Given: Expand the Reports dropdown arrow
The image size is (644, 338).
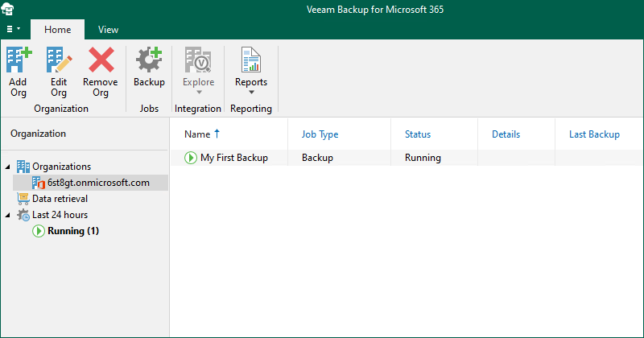Looking at the screenshot, I should point(251,93).
